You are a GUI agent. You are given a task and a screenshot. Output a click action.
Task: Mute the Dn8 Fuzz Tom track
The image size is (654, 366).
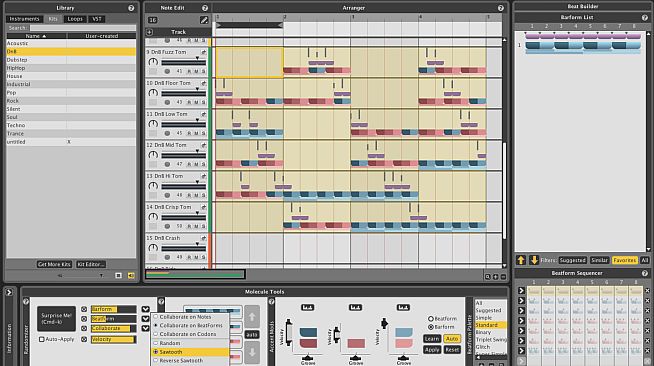coord(196,71)
